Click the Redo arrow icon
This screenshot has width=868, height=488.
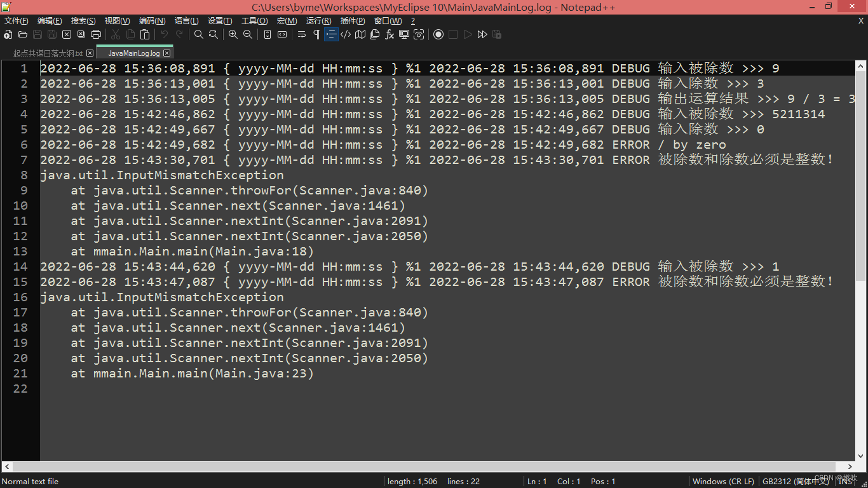click(179, 34)
